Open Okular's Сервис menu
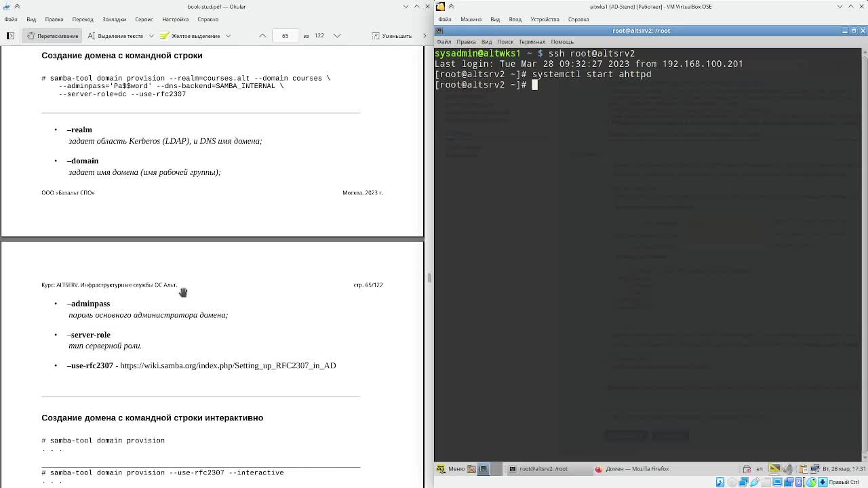This screenshot has width=868, height=488. click(144, 19)
